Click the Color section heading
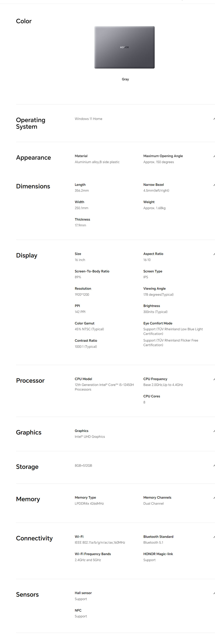The height and width of the screenshot is (644, 215). click(24, 21)
